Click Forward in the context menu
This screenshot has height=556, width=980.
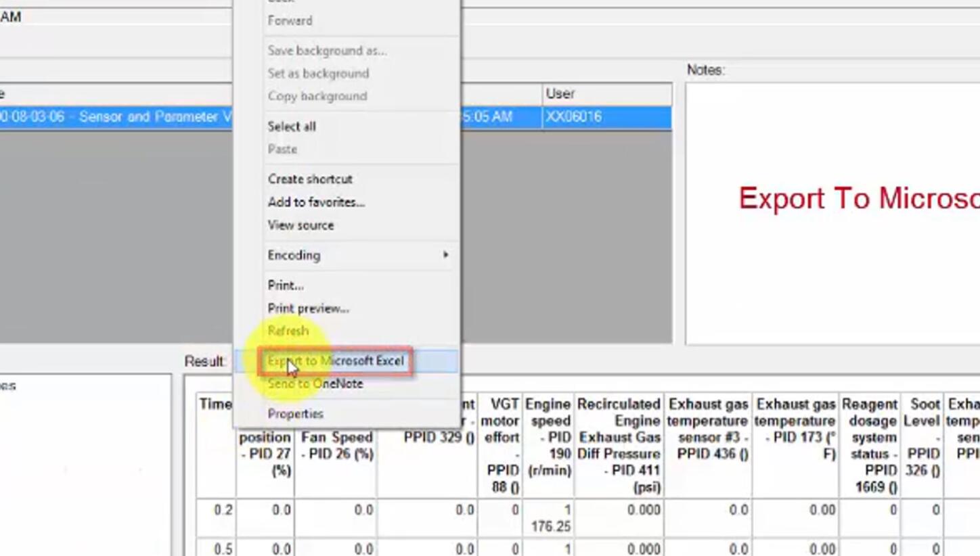[x=290, y=21]
